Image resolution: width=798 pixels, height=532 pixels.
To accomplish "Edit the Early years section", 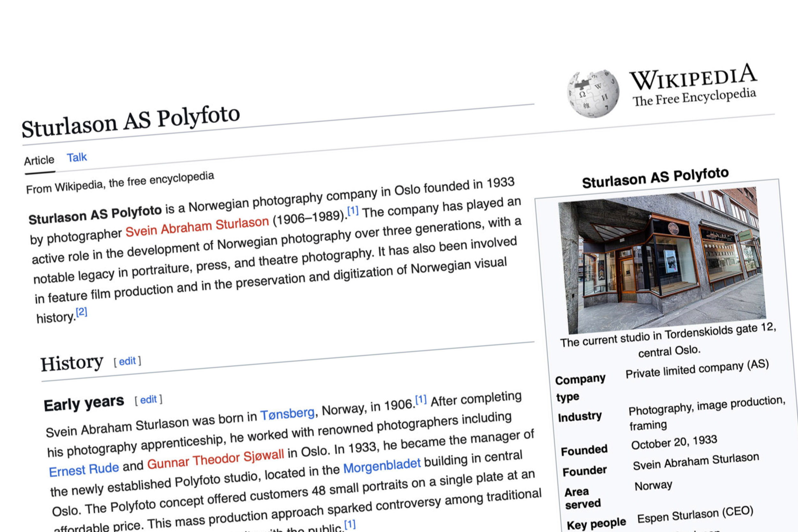I will tap(149, 400).
